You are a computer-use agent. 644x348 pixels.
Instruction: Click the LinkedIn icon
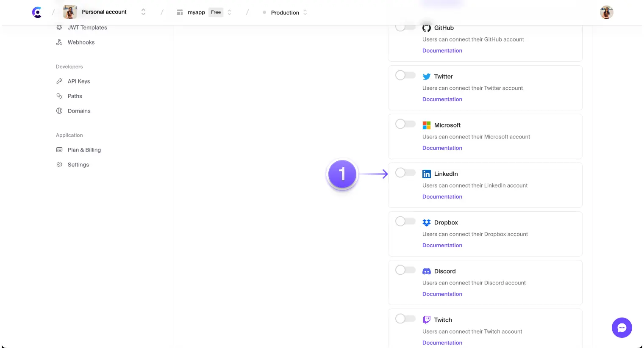(x=427, y=174)
